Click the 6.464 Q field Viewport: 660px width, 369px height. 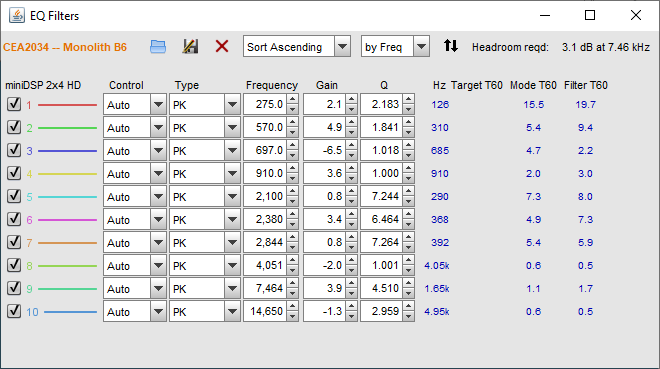click(x=382, y=219)
